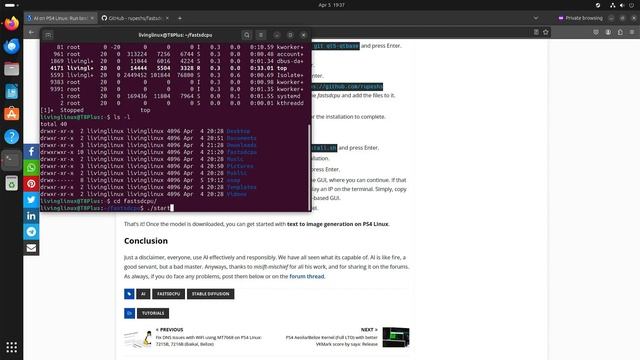Open LibreOffice Writer from the dock
The image size is (640, 360).
click(11, 92)
